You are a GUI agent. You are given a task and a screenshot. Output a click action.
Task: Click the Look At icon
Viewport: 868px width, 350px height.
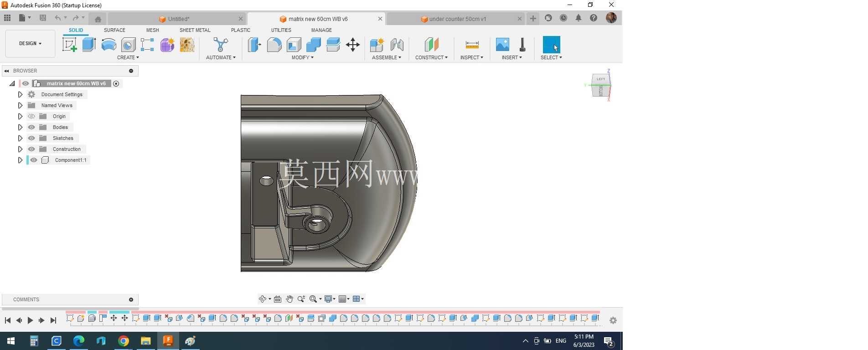(x=278, y=299)
